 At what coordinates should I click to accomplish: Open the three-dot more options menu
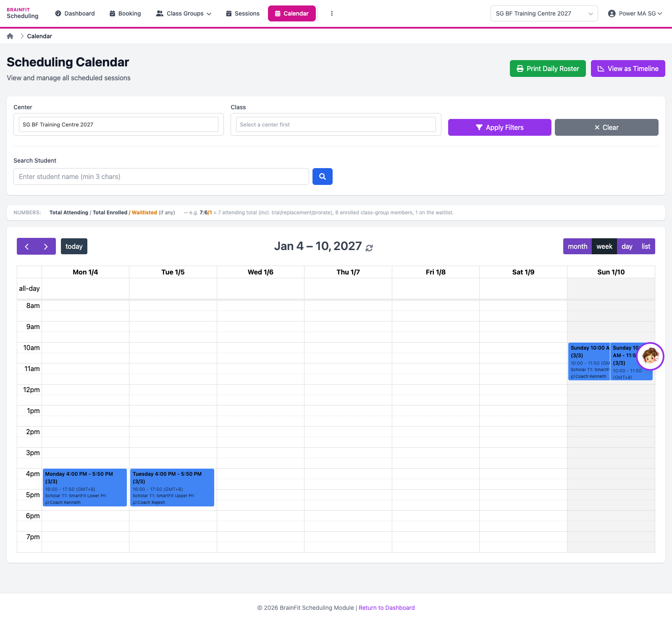click(332, 13)
